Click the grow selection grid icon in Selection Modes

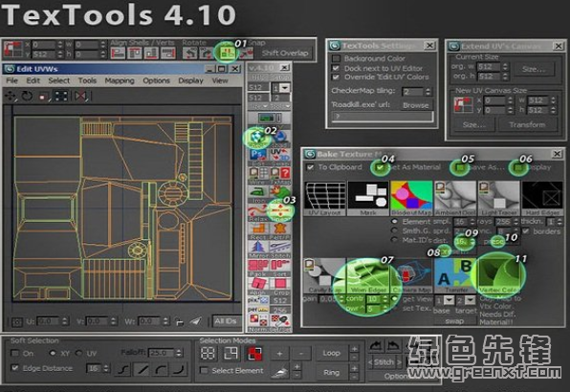click(208, 353)
